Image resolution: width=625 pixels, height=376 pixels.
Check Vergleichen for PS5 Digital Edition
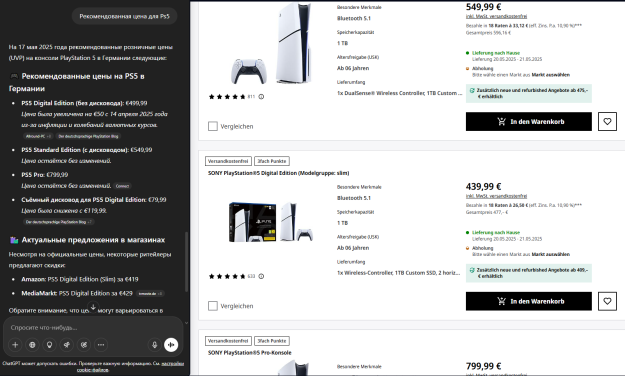(213, 306)
